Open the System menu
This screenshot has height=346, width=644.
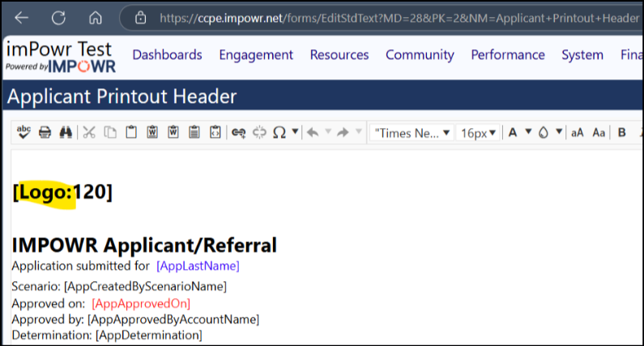tap(582, 54)
